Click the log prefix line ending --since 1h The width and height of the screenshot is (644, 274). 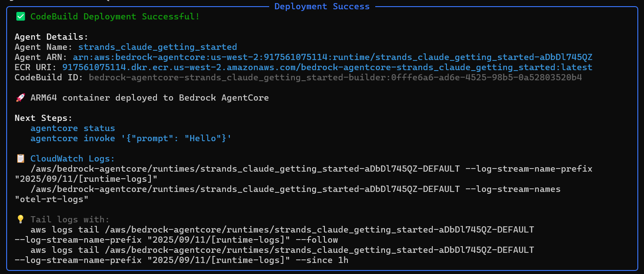point(182,260)
